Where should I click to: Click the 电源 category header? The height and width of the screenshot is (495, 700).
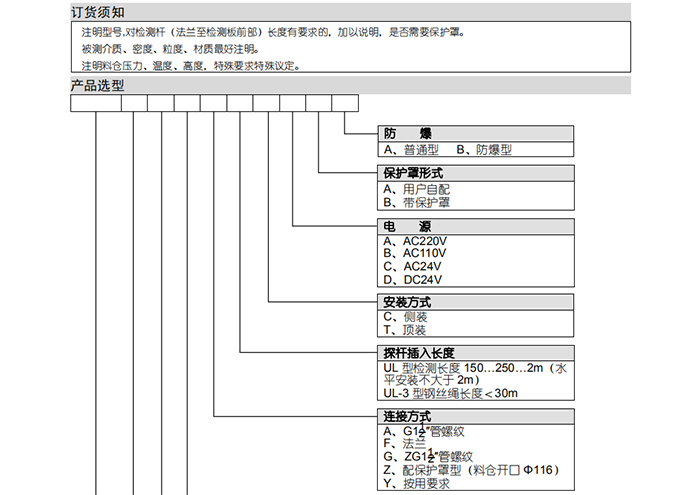point(407,226)
